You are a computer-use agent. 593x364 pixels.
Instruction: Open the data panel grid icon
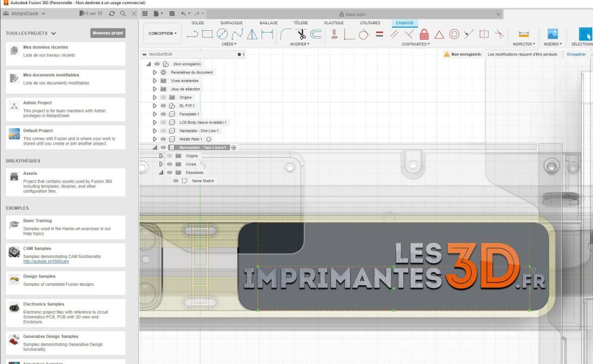click(x=145, y=14)
